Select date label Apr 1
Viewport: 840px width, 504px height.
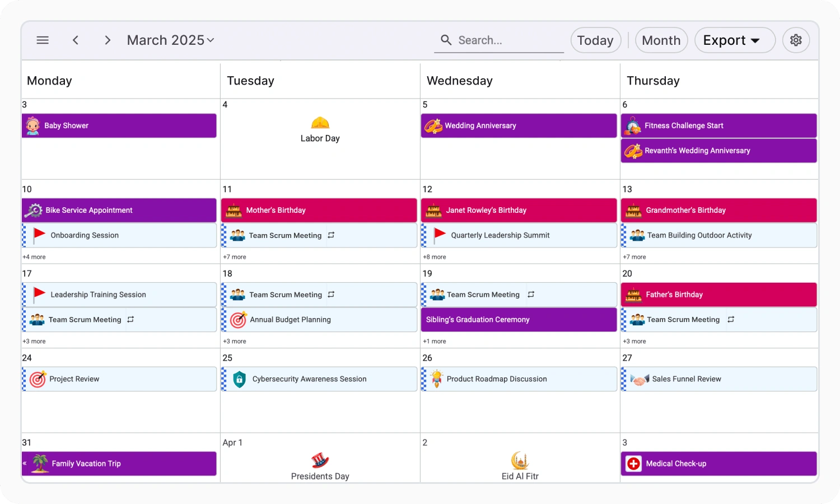(232, 442)
